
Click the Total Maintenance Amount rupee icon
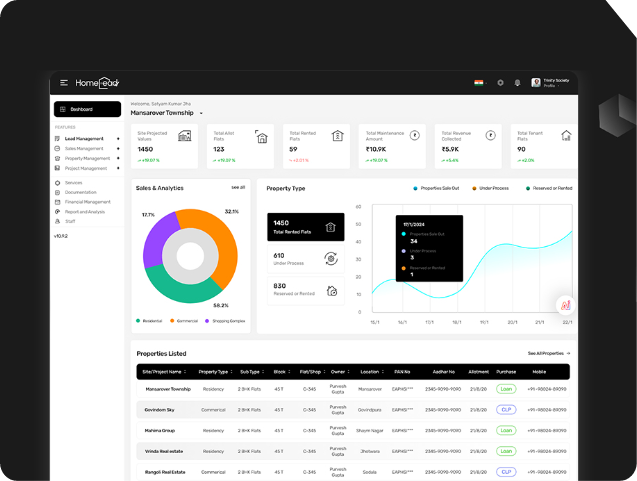414,135
